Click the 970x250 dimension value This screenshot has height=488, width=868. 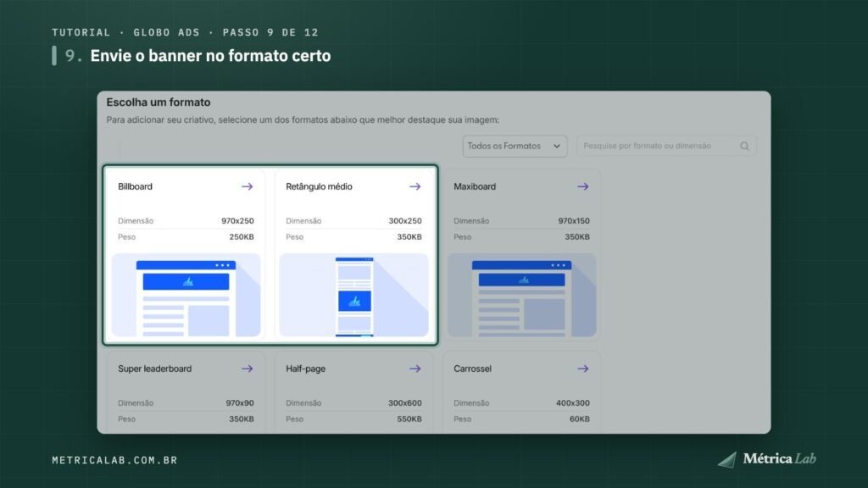point(237,221)
